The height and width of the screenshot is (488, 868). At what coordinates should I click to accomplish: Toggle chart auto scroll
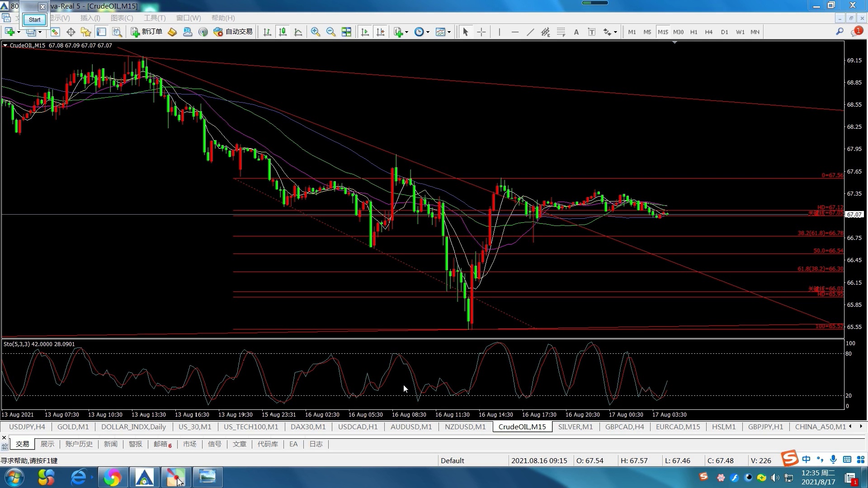[365, 32]
